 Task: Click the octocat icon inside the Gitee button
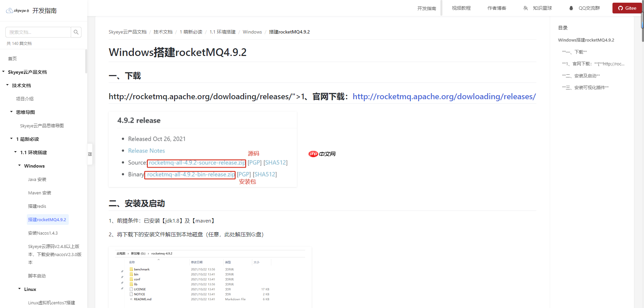point(621,8)
